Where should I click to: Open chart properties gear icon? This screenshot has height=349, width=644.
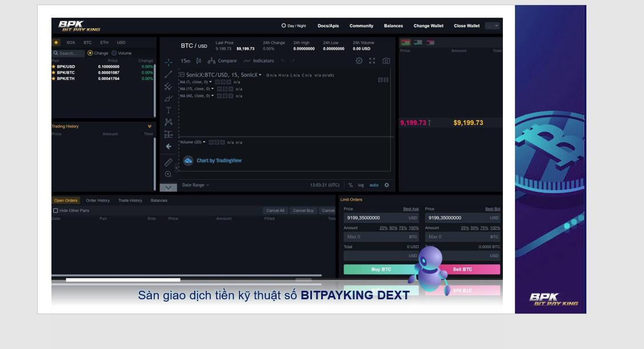pyautogui.click(x=359, y=61)
